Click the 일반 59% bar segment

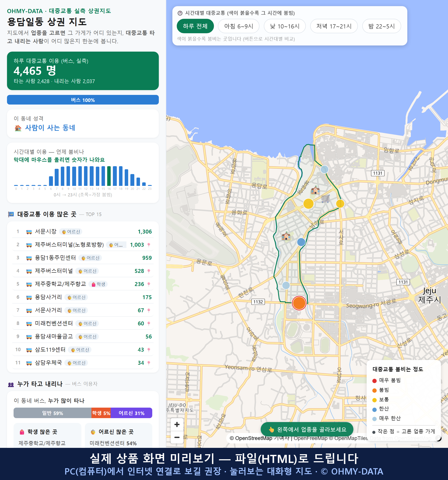(x=52, y=413)
